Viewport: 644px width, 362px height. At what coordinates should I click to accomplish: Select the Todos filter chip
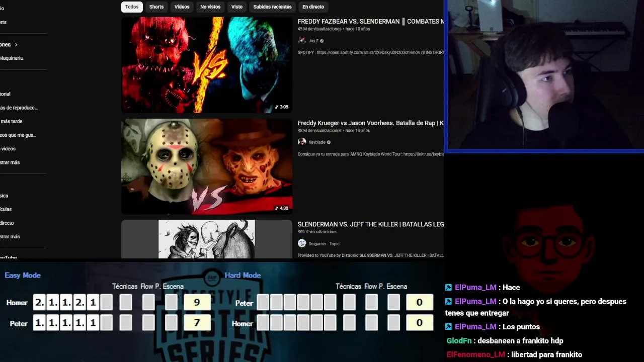132,7
